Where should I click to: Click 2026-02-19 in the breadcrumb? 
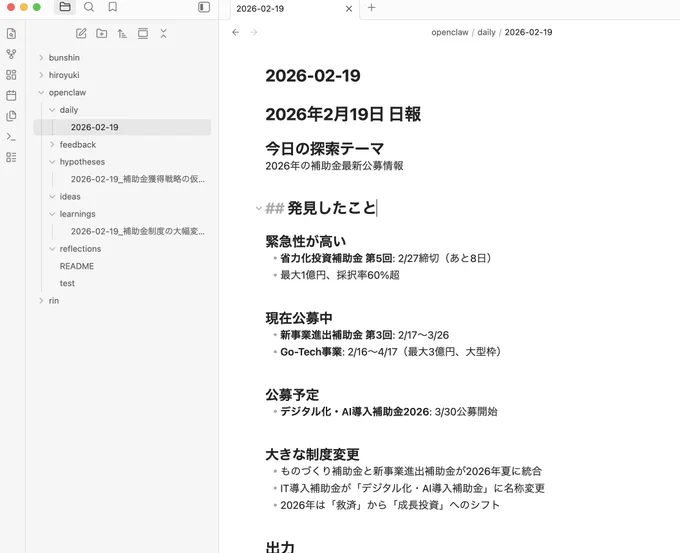tap(528, 32)
